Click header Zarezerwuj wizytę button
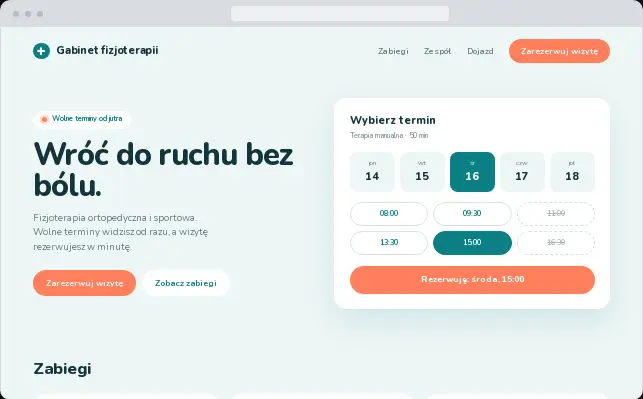This screenshot has height=399, width=643. click(559, 51)
